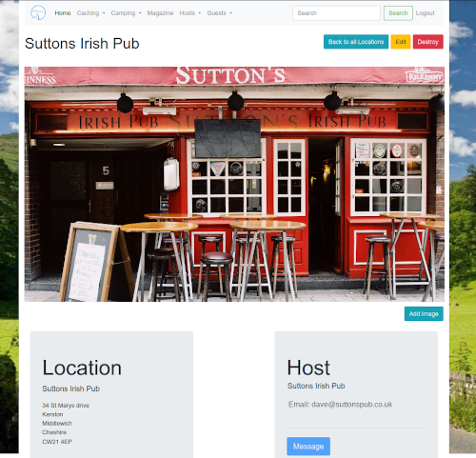Select the Kerston address line
Screen dimensions: 476x458
[52, 414]
